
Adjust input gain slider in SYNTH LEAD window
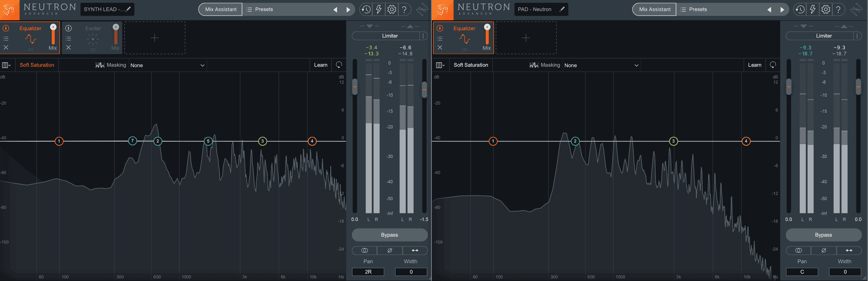(355, 87)
